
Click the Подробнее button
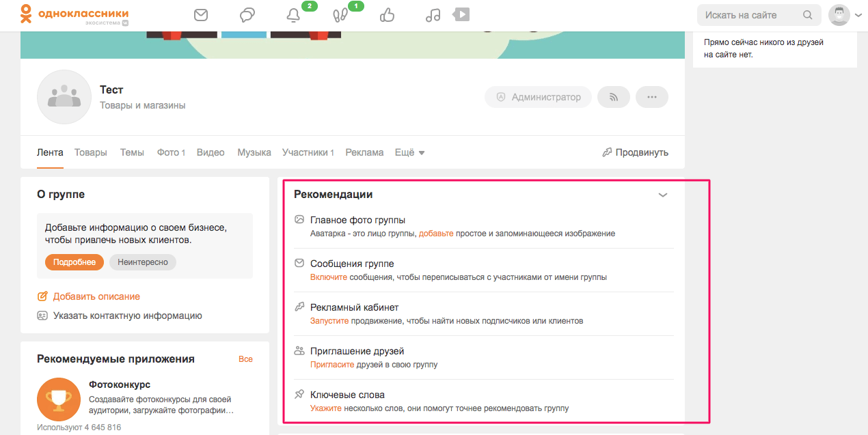74,262
